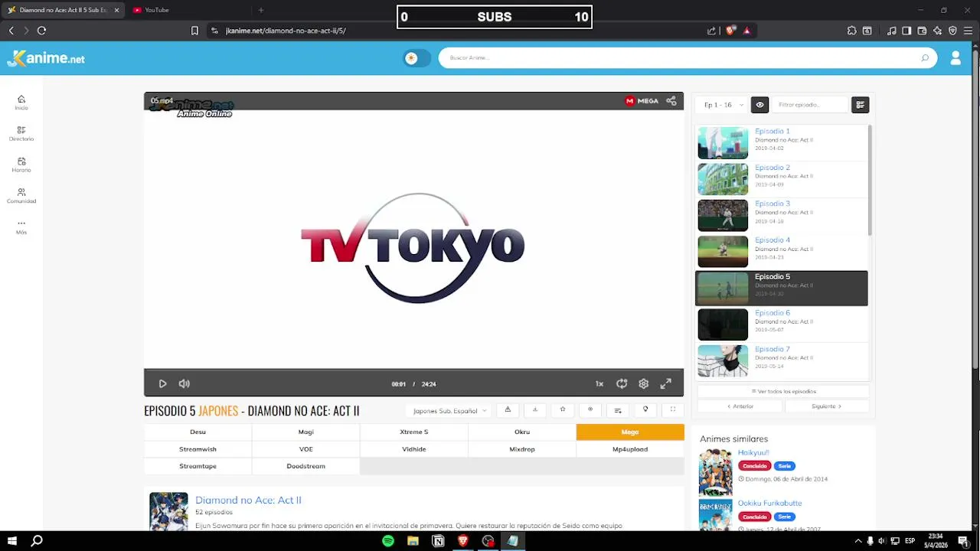Click the download episode button
Screen dimensions: 980x551
click(535, 410)
